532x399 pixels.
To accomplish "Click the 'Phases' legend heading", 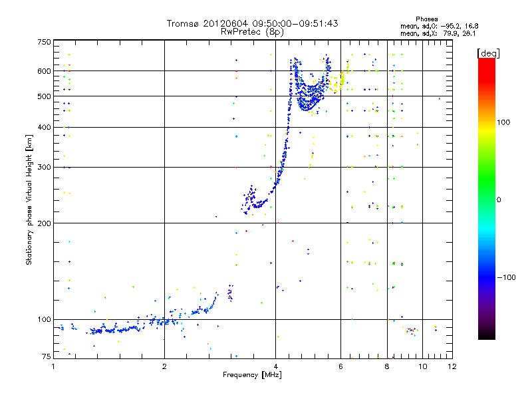I will coord(426,19).
